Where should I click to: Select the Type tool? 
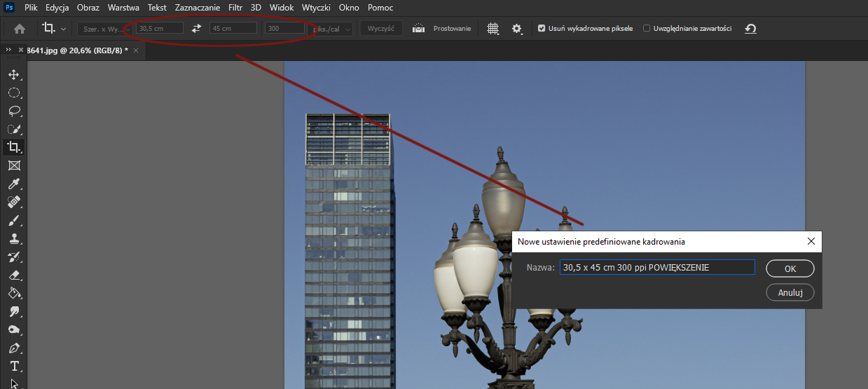[x=13, y=366]
